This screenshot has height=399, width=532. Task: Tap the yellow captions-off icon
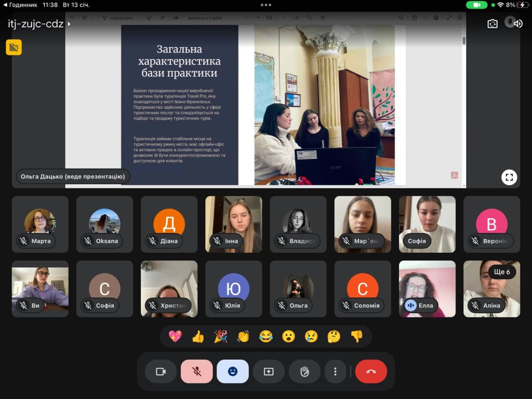(14, 47)
